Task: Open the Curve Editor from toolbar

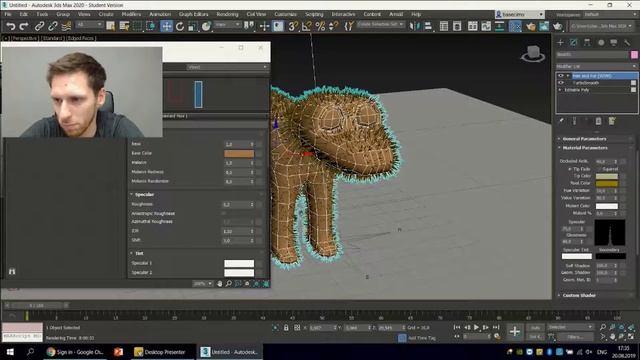Action: click(486, 27)
